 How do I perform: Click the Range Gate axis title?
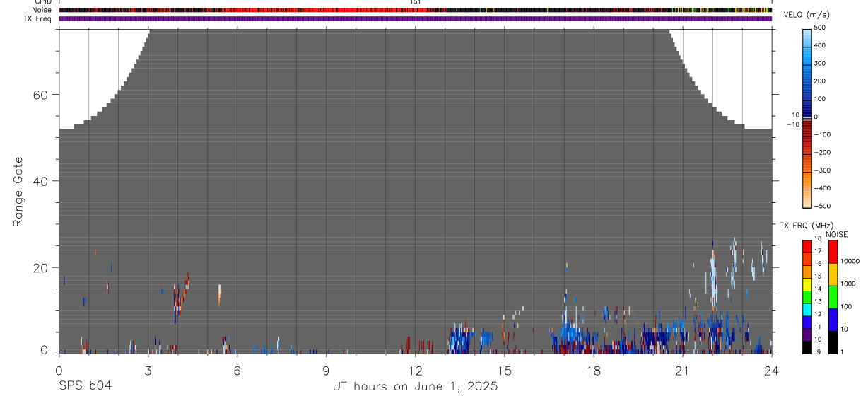coord(19,192)
